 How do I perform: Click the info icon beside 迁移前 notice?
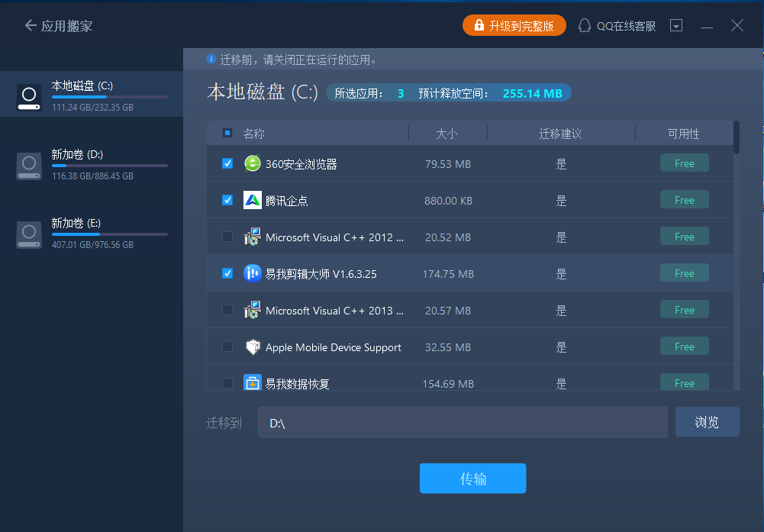coord(211,59)
